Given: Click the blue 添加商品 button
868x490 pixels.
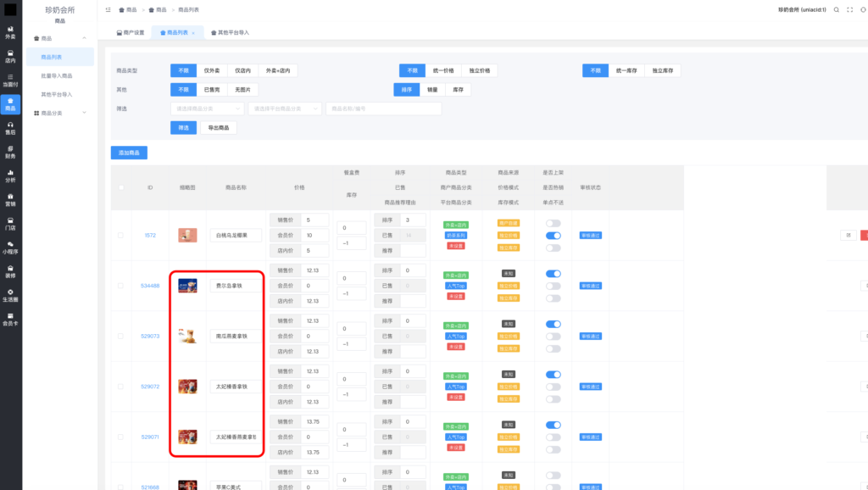Looking at the screenshot, I should (129, 153).
